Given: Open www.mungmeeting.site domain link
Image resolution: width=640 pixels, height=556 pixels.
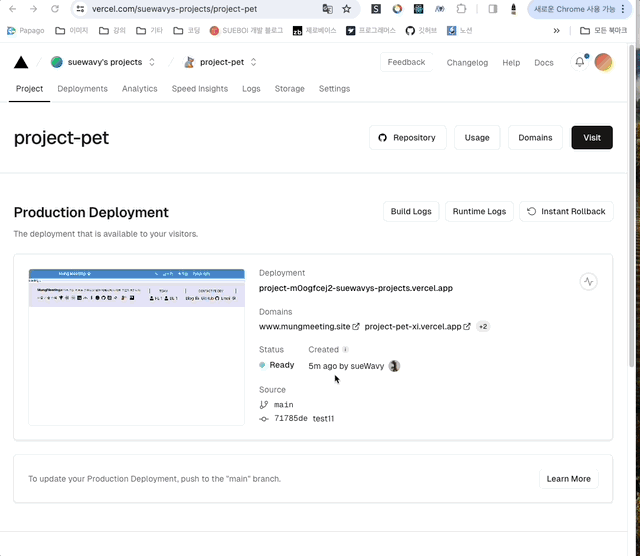Looking at the screenshot, I should [x=309, y=327].
